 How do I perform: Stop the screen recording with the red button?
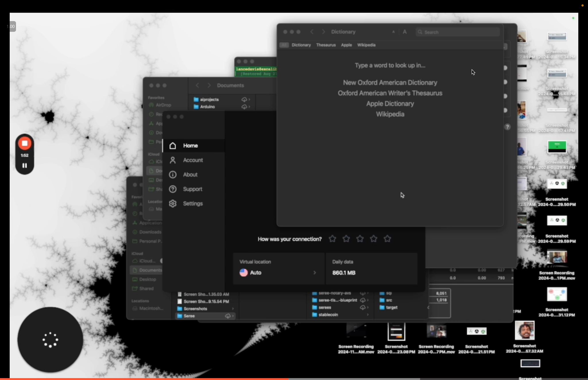tap(25, 143)
